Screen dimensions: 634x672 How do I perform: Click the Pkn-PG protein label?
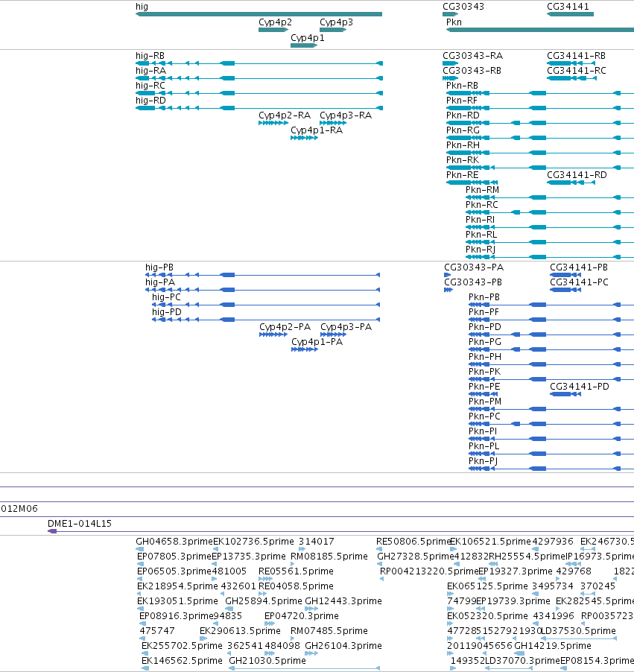tap(485, 342)
